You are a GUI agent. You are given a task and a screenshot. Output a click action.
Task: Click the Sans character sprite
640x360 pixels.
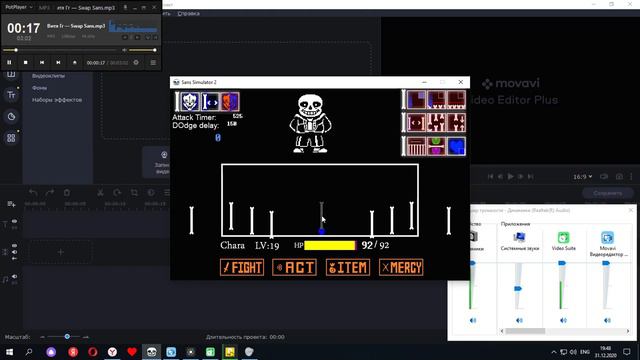click(310, 123)
